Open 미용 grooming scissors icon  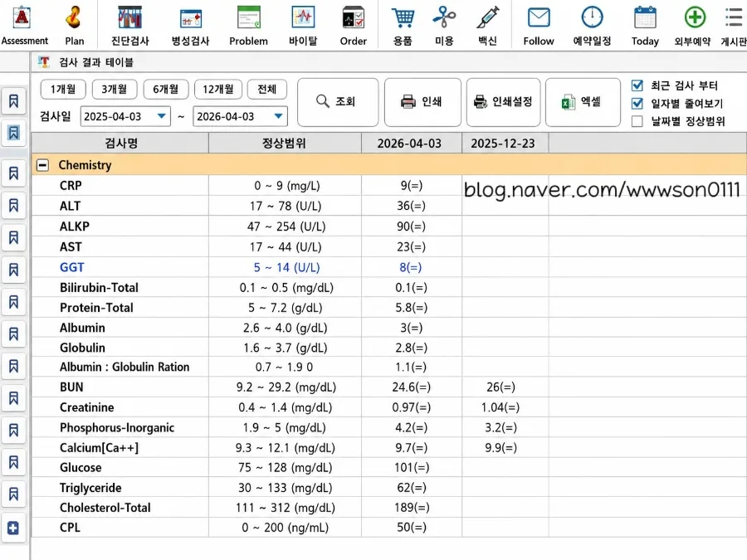[x=444, y=17]
